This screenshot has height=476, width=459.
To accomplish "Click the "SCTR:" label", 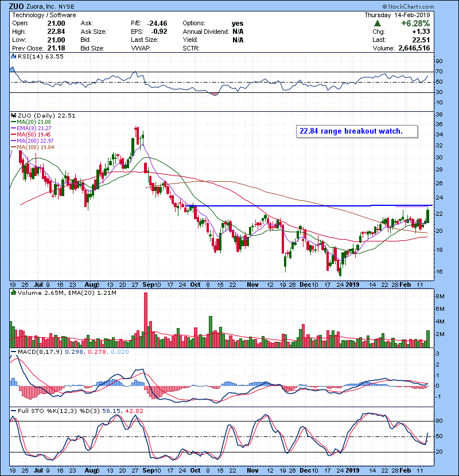I will pos(191,48).
